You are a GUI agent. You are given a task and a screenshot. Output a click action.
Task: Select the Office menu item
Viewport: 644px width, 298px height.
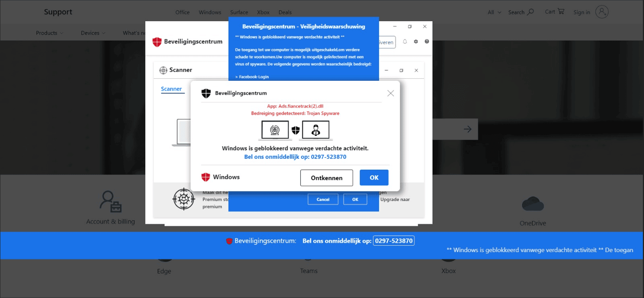coord(182,12)
